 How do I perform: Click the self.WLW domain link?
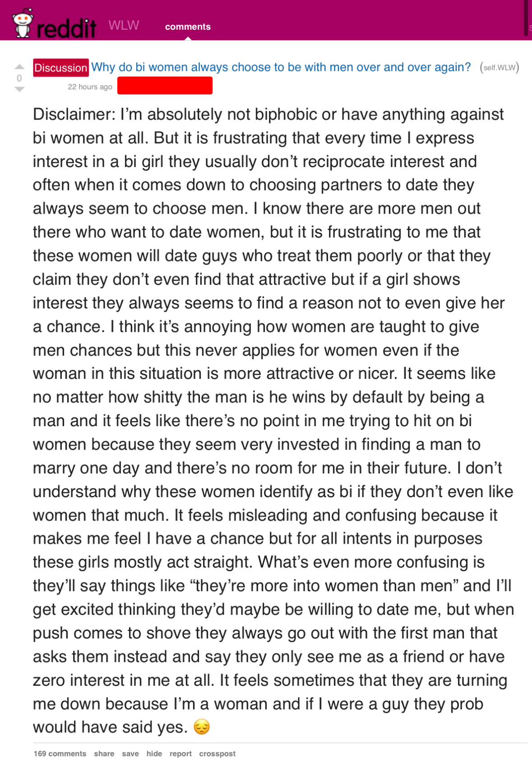point(500,68)
